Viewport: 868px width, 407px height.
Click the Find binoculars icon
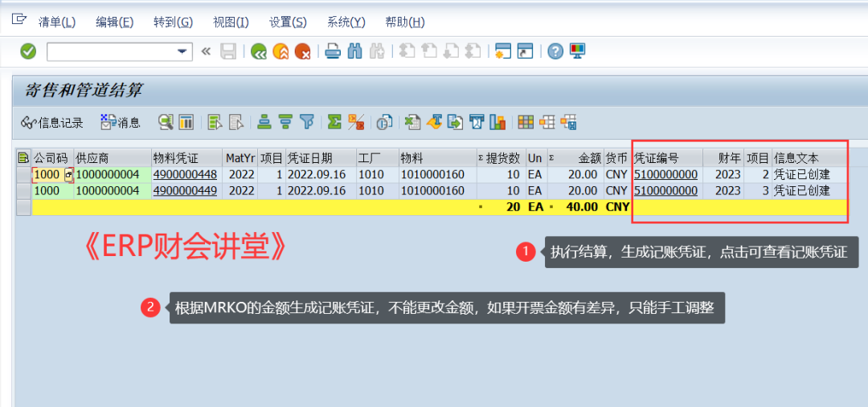[x=354, y=51]
